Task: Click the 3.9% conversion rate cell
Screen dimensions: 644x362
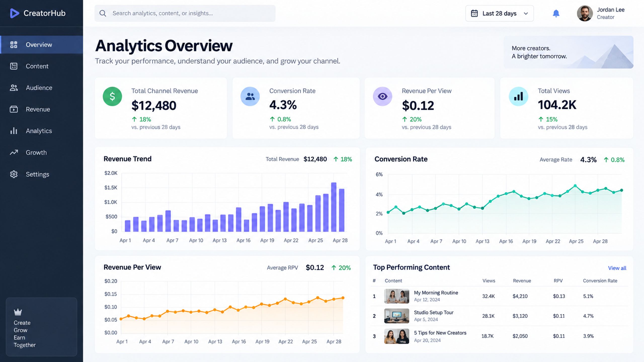Action: pyautogui.click(x=588, y=336)
